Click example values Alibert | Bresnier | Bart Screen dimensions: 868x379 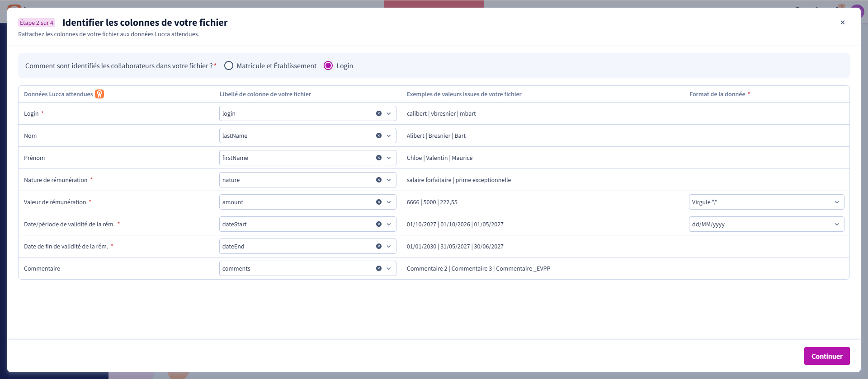click(x=436, y=136)
